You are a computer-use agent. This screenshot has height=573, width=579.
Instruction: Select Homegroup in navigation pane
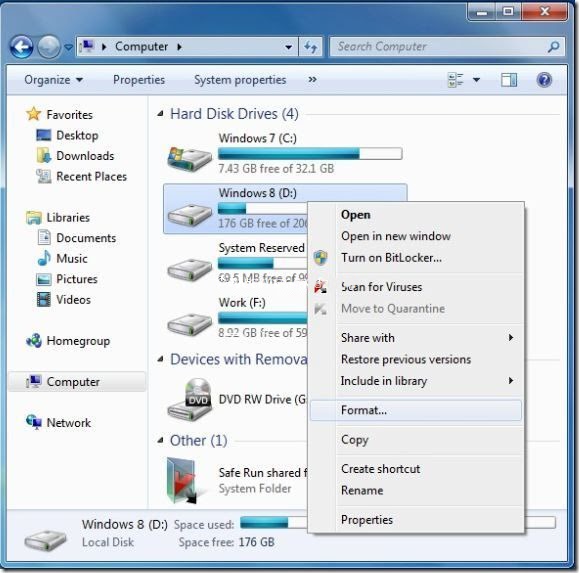68,341
